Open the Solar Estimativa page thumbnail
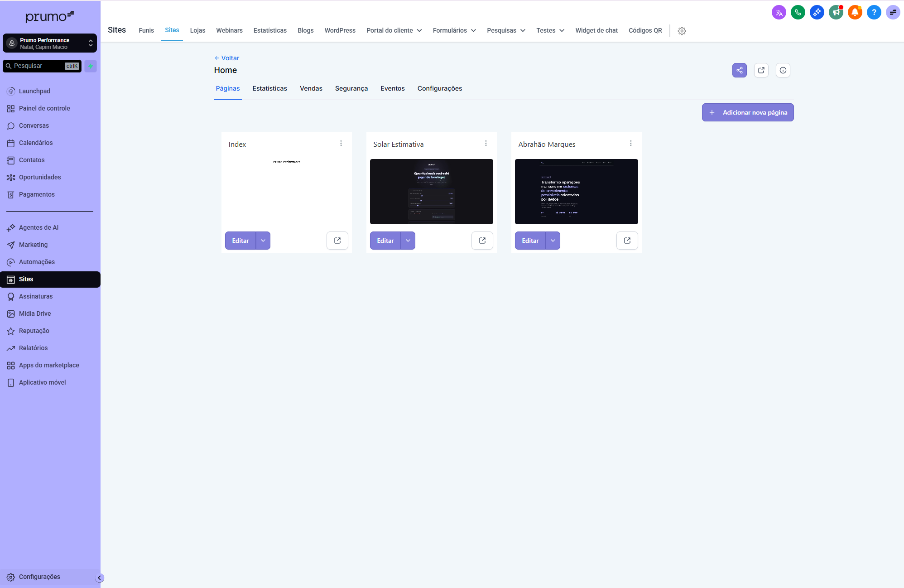904x588 pixels. (431, 191)
